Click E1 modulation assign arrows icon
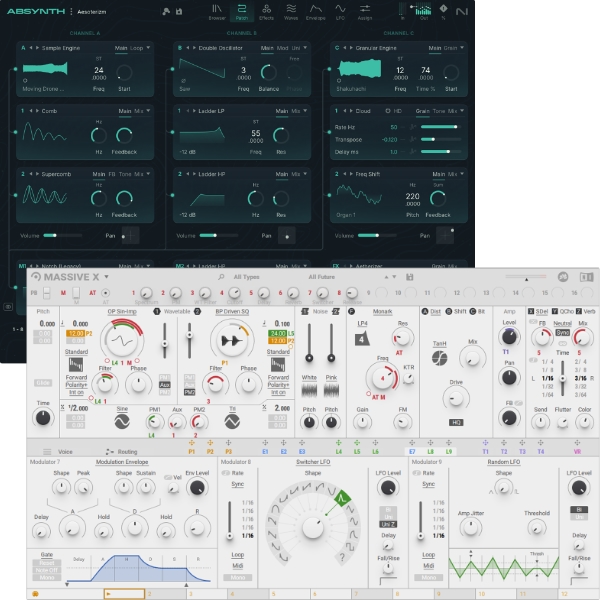Viewport: 600px width, 600px height. click(x=265, y=443)
